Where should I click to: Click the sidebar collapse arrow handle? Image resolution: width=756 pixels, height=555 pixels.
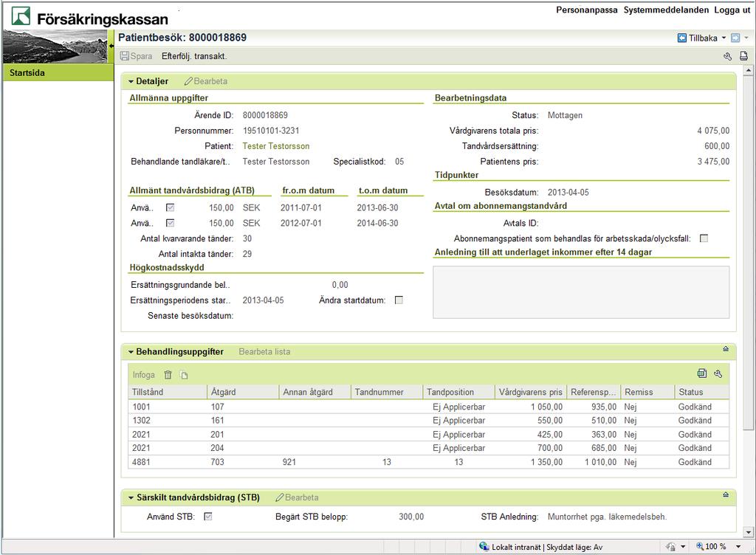(x=111, y=46)
